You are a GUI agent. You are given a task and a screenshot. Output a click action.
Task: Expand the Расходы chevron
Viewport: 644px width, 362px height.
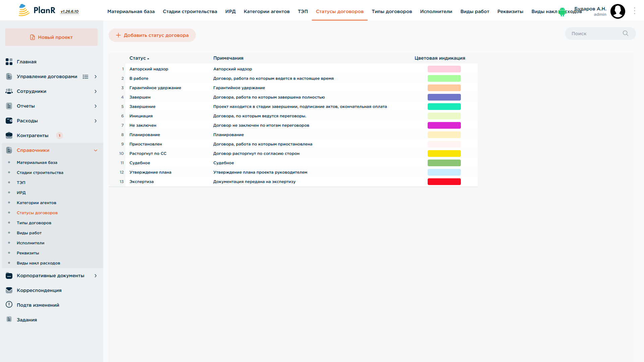(96, 121)
